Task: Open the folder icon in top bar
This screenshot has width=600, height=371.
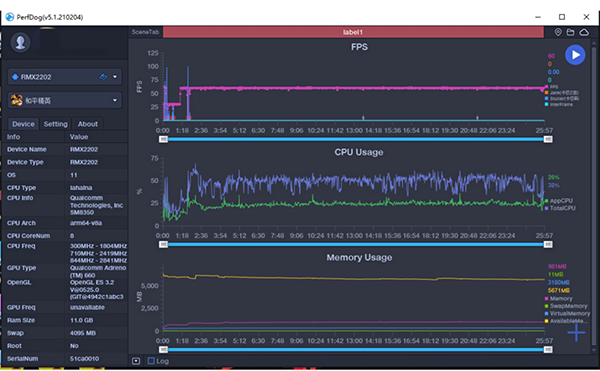Action: point(571,32)
